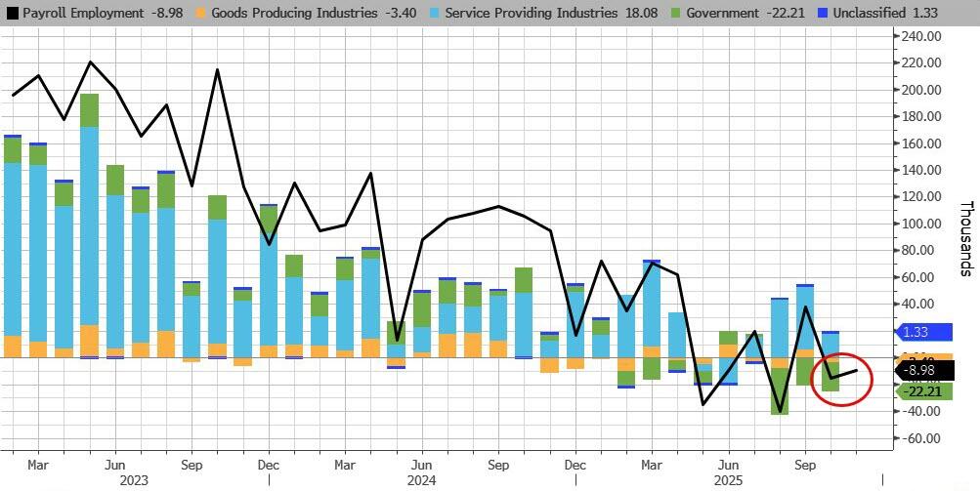Click the Thousands y-axis title
The height and width of the screenshot is (491, 980).
[x=965, y=238]
